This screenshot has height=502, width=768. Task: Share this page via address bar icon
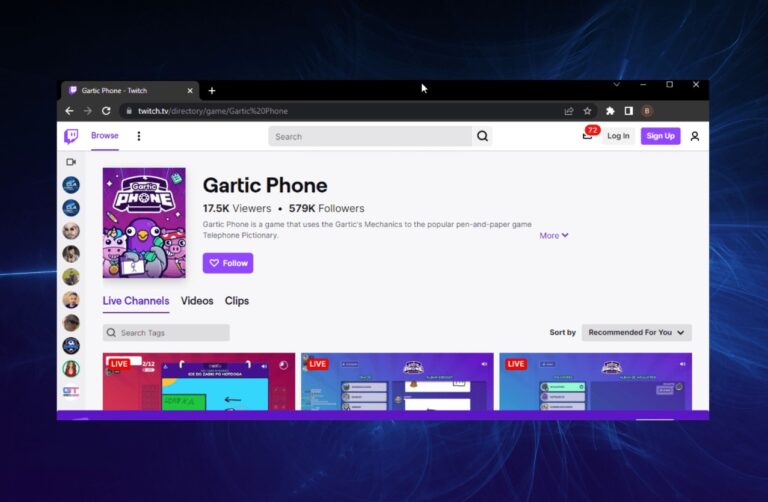[x=569, y=111]
